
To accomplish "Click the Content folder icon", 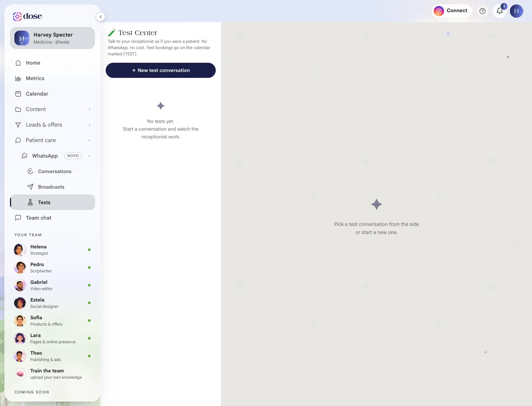I will 18,109.
